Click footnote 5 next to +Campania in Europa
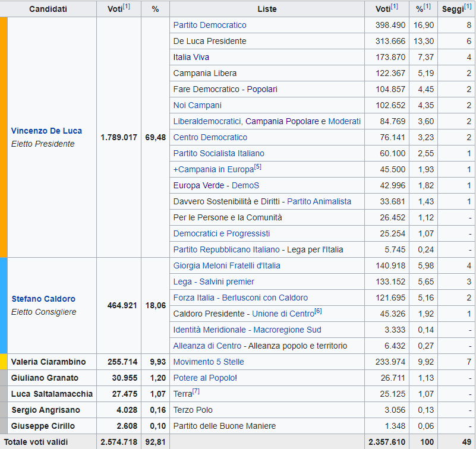Image resolution: width=476 pixels, height=449 pixels. pos(258,167)
